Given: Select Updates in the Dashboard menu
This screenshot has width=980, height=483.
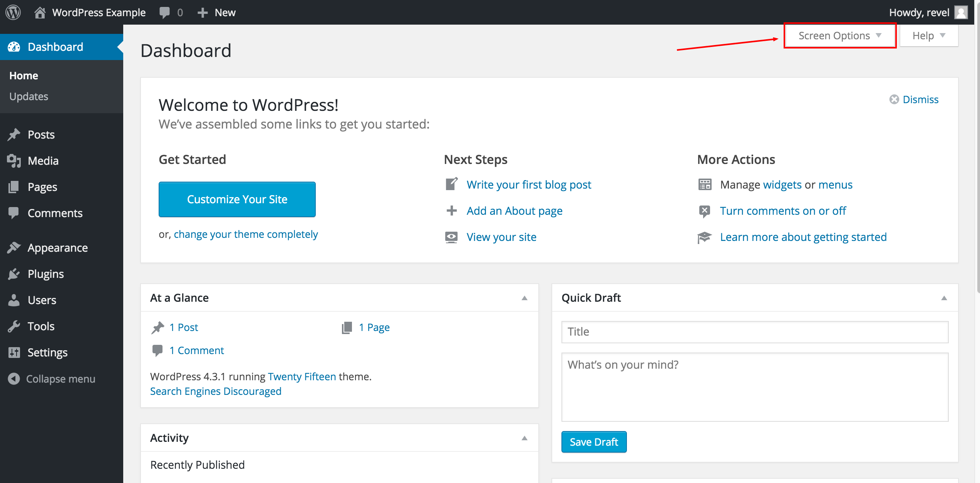Looking at the screenshot, I should (x=28, y=96).
